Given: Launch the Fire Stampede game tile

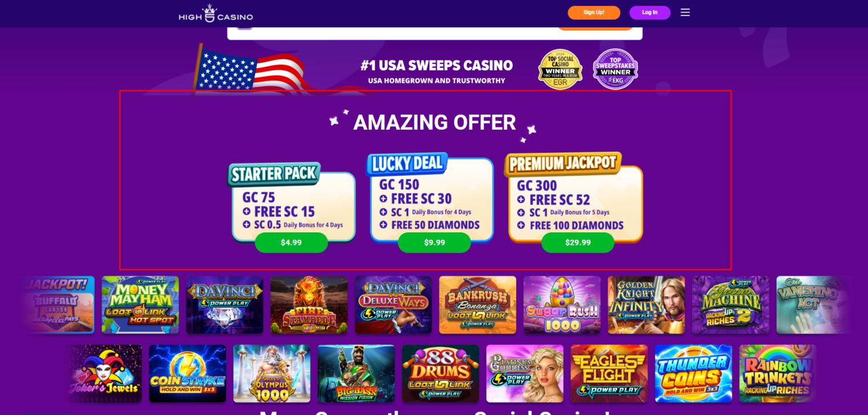Looking at the screenshot, I should [x=309, y=305].
